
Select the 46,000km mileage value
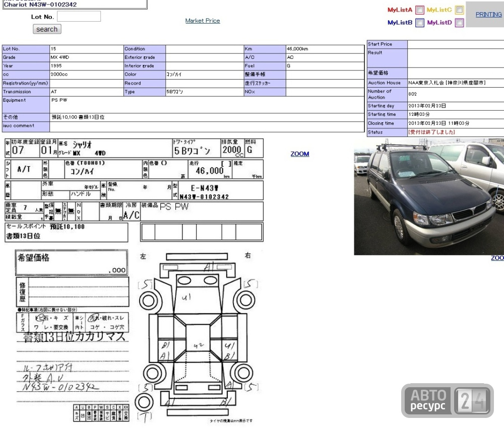(297, 49)
